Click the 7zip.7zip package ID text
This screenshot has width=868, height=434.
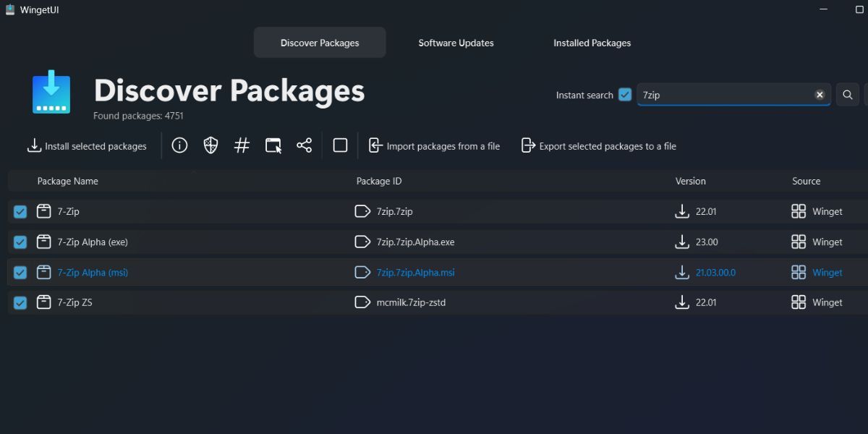[394, 211]
